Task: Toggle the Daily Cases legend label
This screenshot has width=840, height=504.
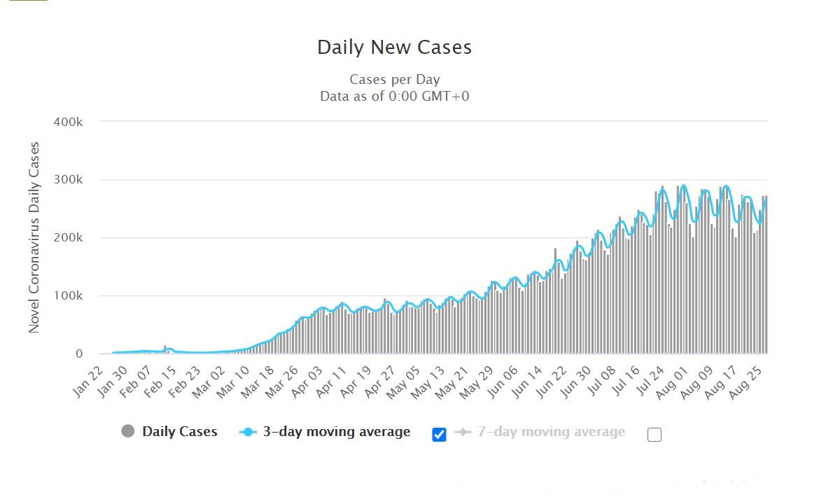Action: 179,432
